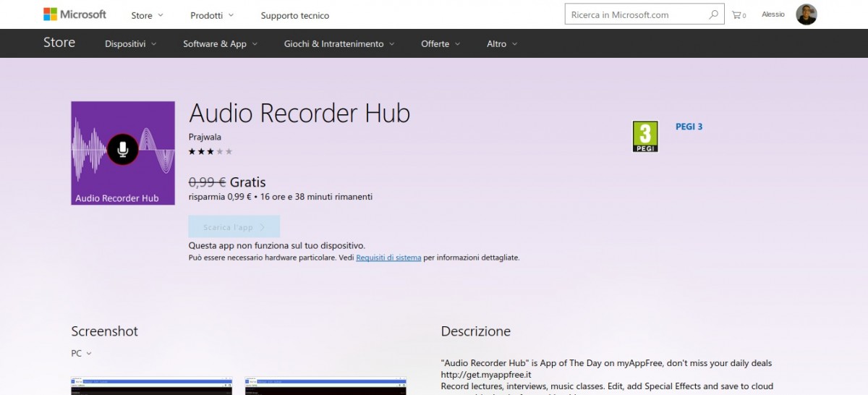Expand the Altro menu
The height and width of the screenshot is (395, 868).
coord(502,44)
